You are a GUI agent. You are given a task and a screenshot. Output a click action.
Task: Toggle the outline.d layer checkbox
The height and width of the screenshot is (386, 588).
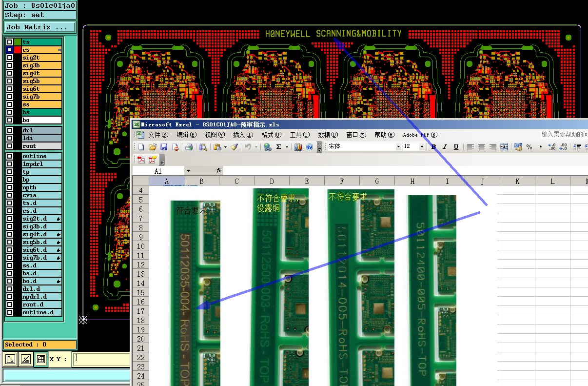point(10,312)
